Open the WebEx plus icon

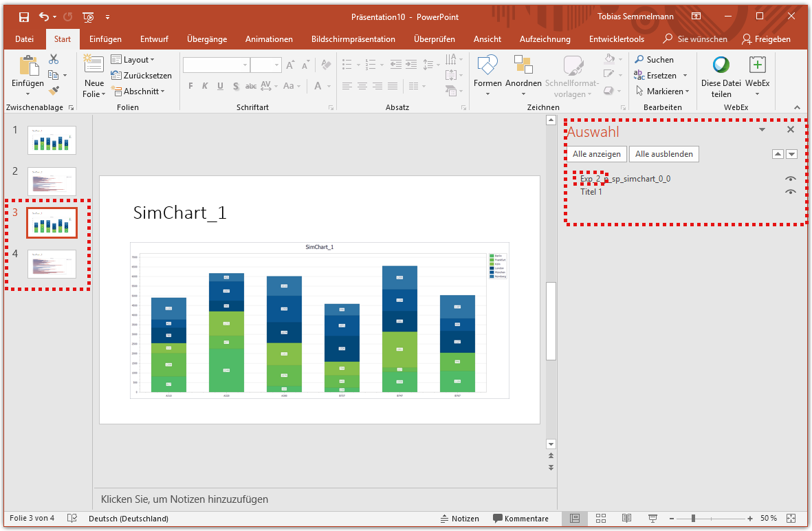coord(757,65)
